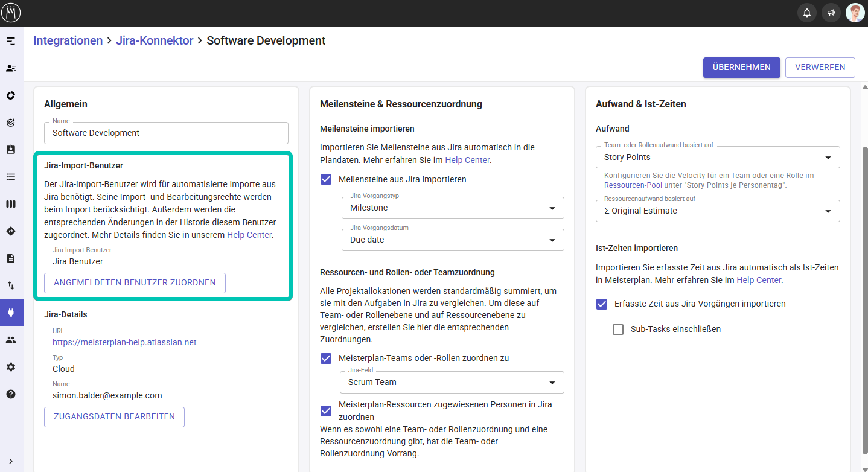Click ZUGANGSDATEN BEARBEITEN button
Screen dimensions: 868x472
point(114,416)
